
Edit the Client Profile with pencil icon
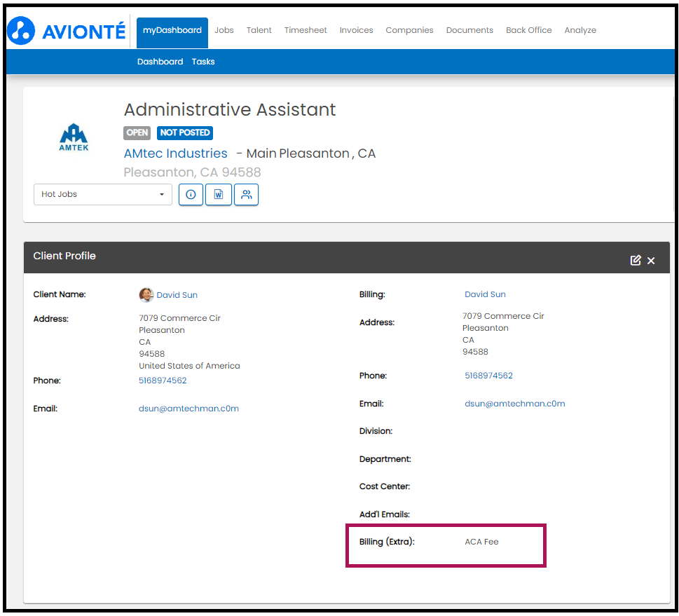(x=636, y=261)
